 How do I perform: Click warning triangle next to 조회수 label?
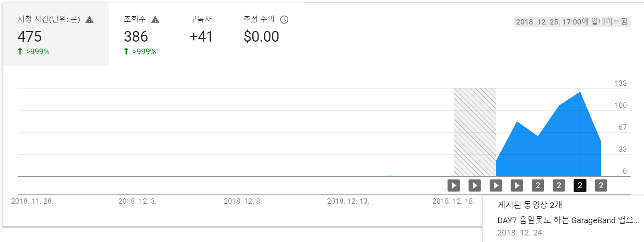[x=155, y=20]
